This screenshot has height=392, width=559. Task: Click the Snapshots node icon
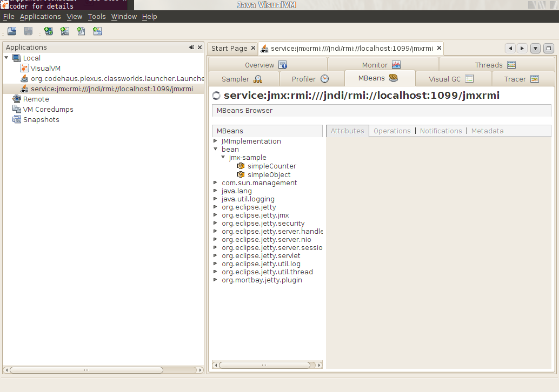pyautogui.click(x=16, y=120)
